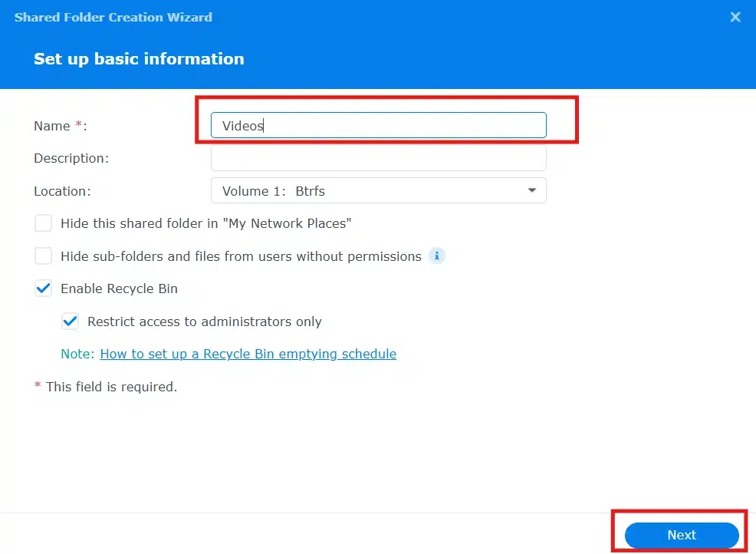Screen dimensions: 756x554
Task: Click Next to continue the wizard
Action: pyautogui.click(x=681, y=535)
